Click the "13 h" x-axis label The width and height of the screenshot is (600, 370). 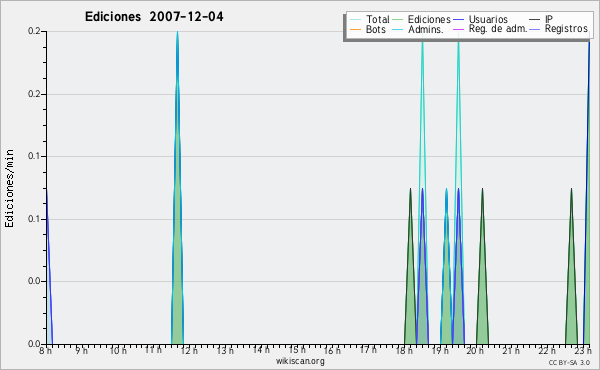[225, 350]
